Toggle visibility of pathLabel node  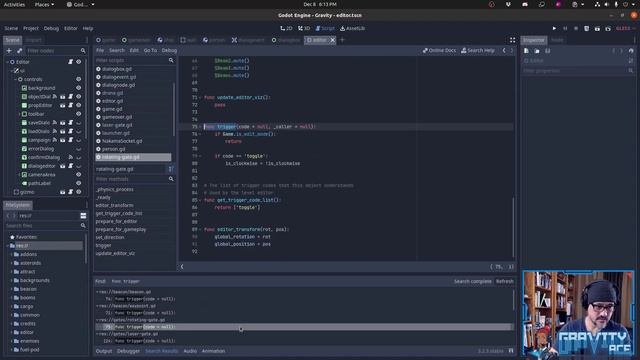(x=78, y=183)
